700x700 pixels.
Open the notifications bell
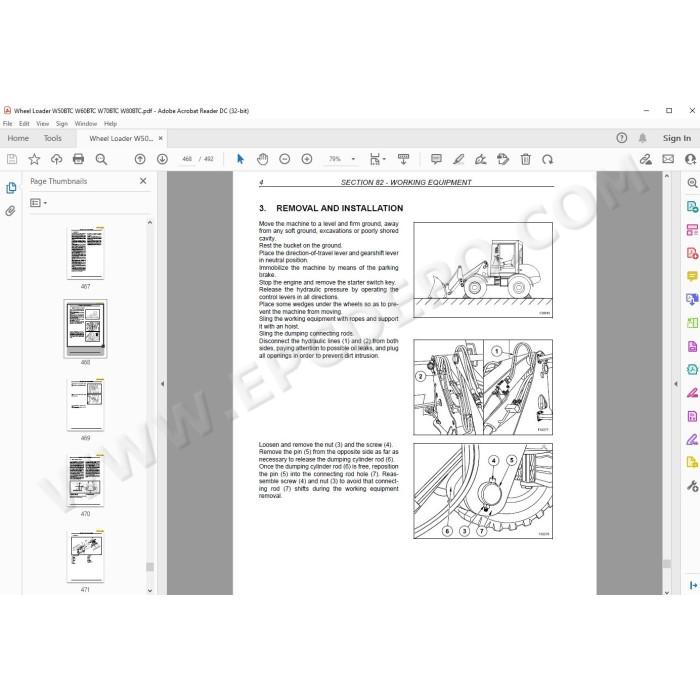pyautogui.click(x=642, y=138)
